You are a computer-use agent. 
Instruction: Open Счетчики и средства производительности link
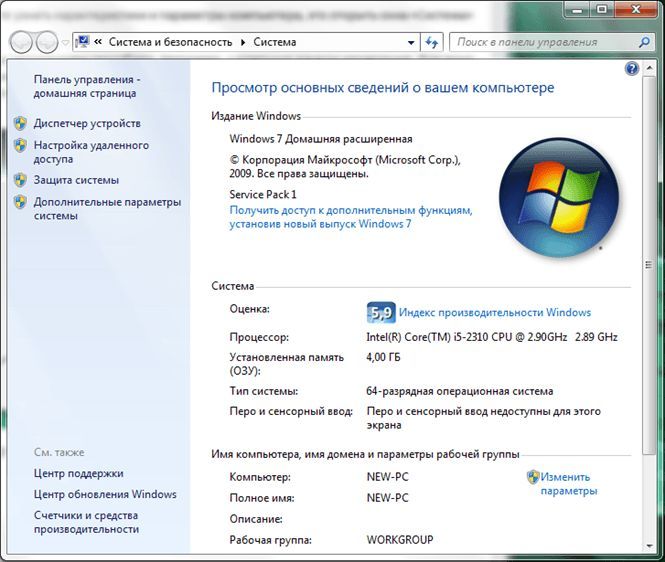(x=87, y=523)
